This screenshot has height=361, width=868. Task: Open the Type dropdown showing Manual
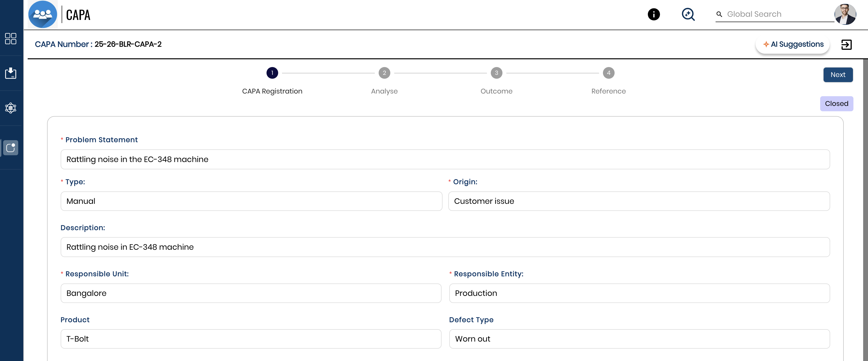coord(251,201)
